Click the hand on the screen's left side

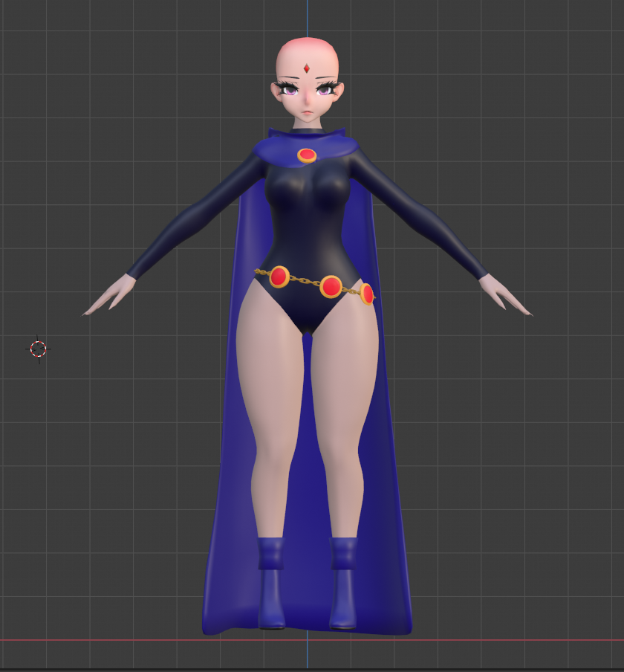tap(108, 296)
